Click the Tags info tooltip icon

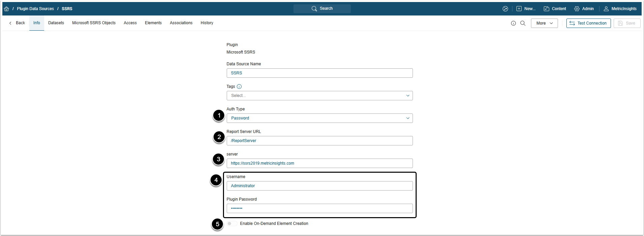point(239,87)
